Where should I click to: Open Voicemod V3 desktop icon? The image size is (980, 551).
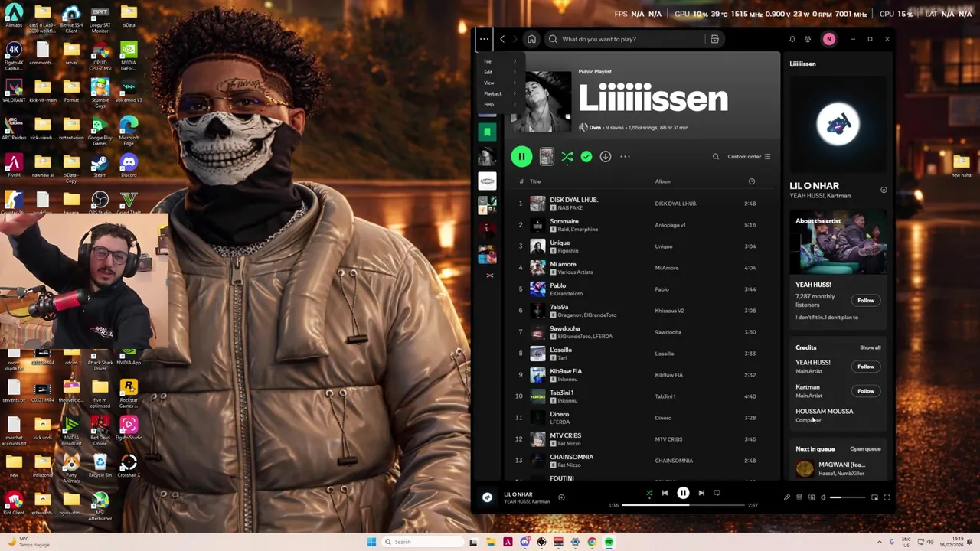click(x=129, y=90)
